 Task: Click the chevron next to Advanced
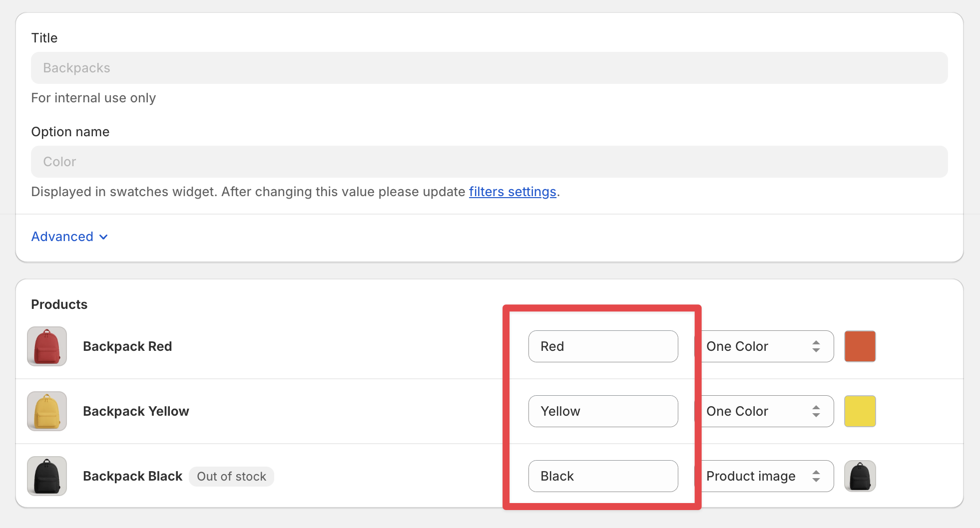[x=103, y=237]
